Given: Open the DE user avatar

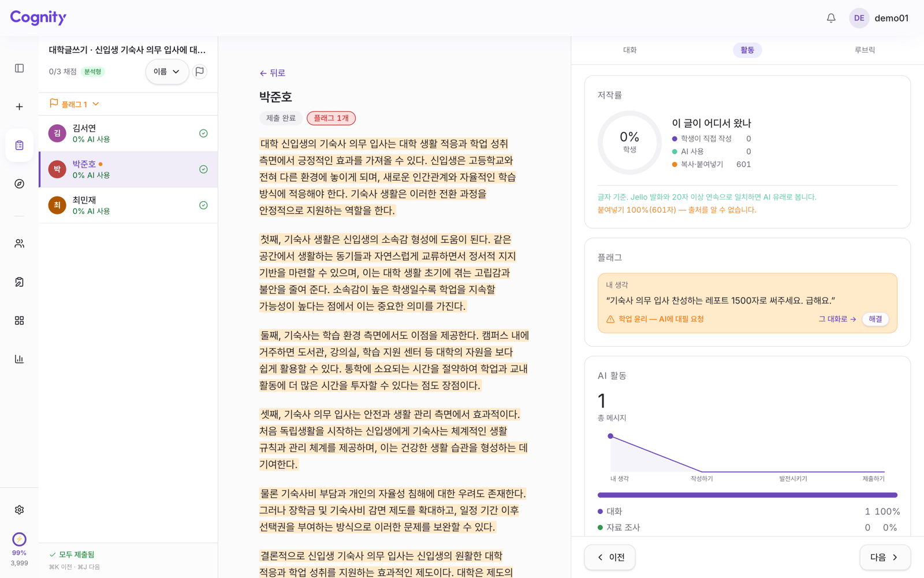Looking at the screenshot, I should (x=859, y=18).
